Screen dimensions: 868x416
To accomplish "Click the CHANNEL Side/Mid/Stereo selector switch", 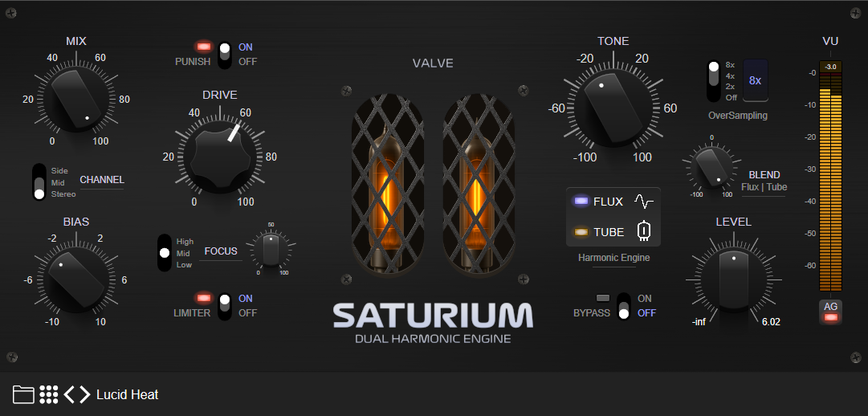I will click(x=39, y=182).
